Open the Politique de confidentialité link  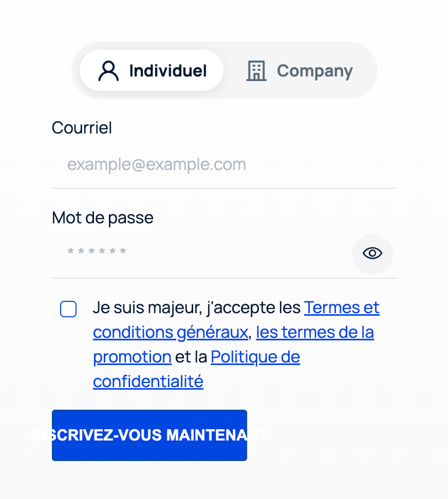pos(255,357)
